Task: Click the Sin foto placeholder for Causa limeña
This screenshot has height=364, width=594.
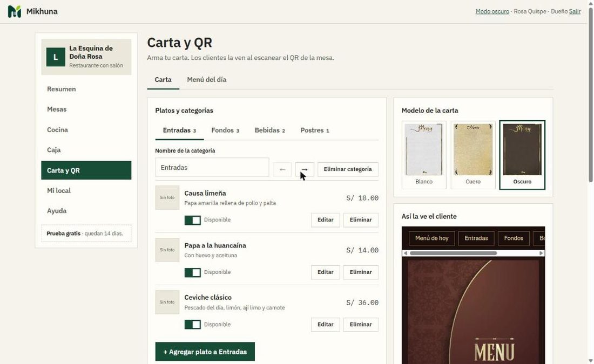Action: 167,197
